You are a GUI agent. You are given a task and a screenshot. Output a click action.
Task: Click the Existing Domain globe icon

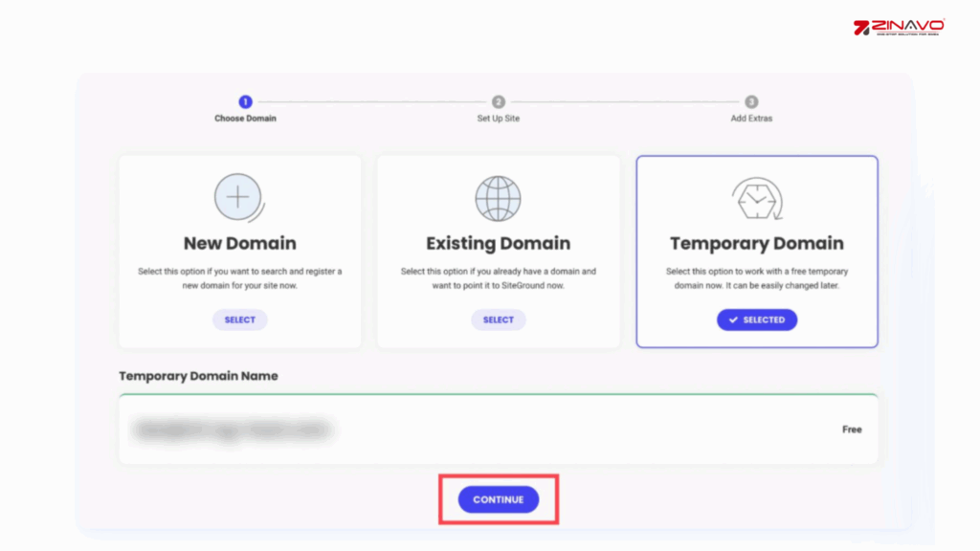[498, 199]
